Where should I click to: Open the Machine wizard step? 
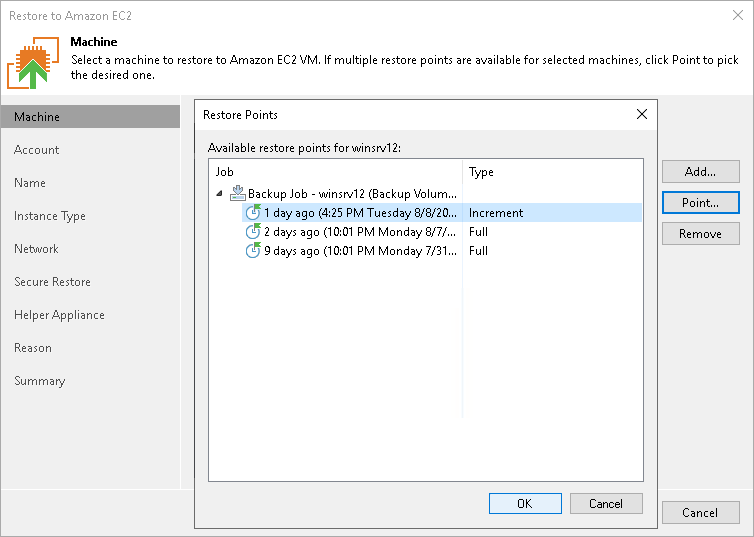pos(90,117)
